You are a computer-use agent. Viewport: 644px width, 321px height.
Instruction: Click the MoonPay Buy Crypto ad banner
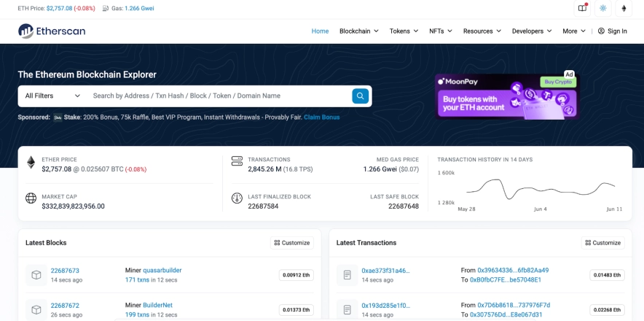[506, 96]
